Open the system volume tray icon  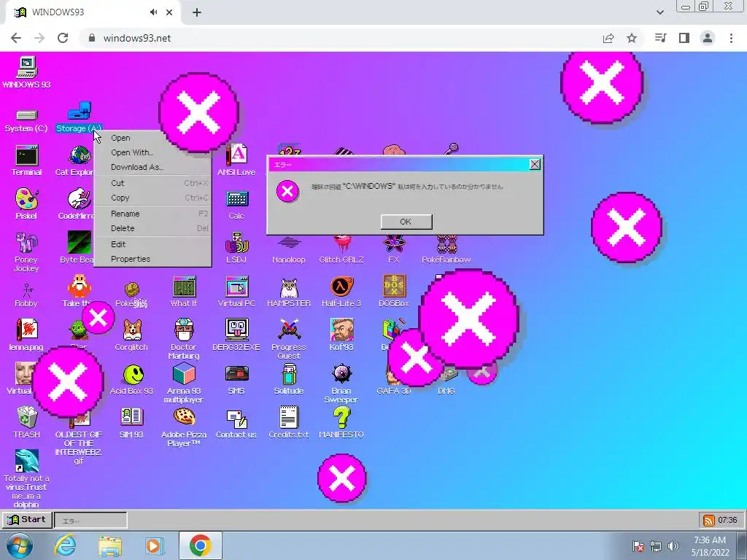click(x=673, y=545)
